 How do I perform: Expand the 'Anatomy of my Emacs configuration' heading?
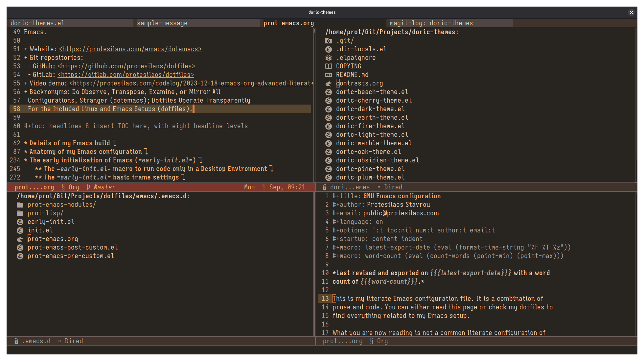point(146,152)
